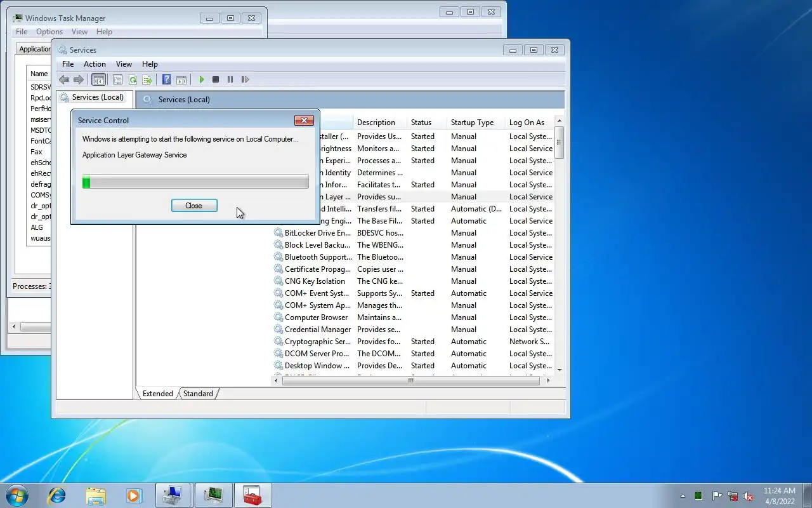Click the gear icon beside Credential Manager
Viewport: 812px width, 508px height.
[278, 330]
